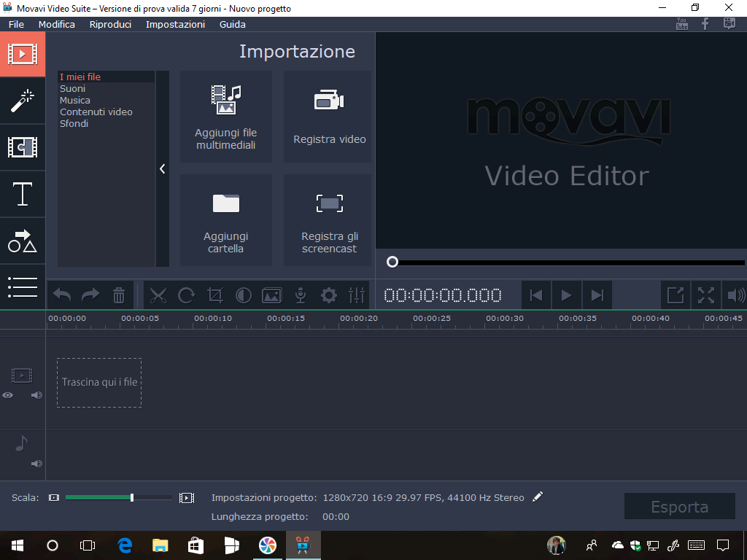747x560 pixels.
Task: Zoom out timeline with small filmstrip icon
Action: (x=54, y=497)
